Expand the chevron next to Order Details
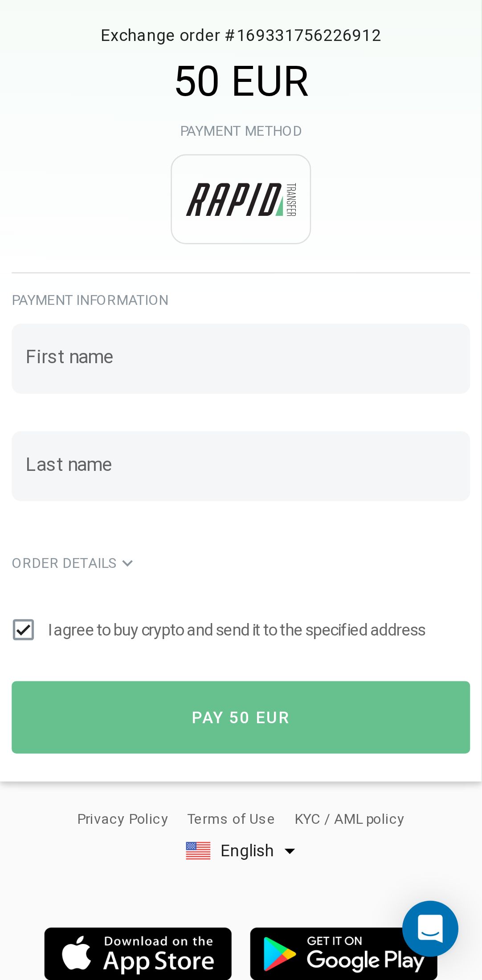 pyautogui.click(x=127, y=563)
